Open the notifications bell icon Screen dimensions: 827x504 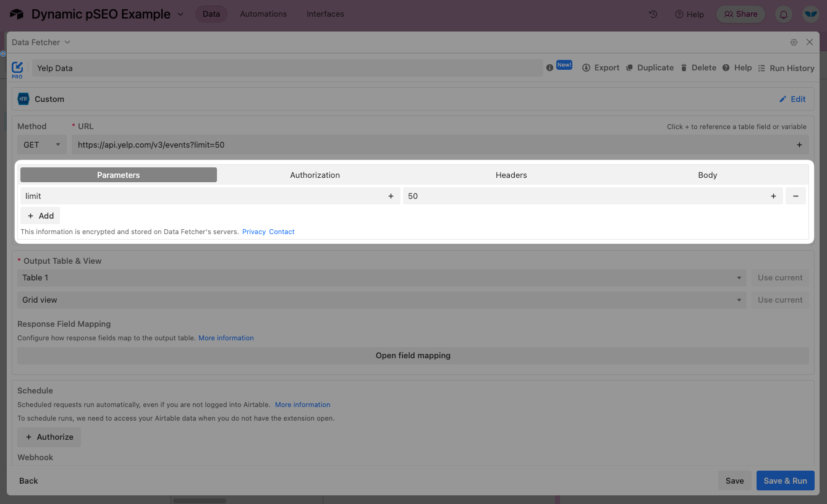point(784,14)
